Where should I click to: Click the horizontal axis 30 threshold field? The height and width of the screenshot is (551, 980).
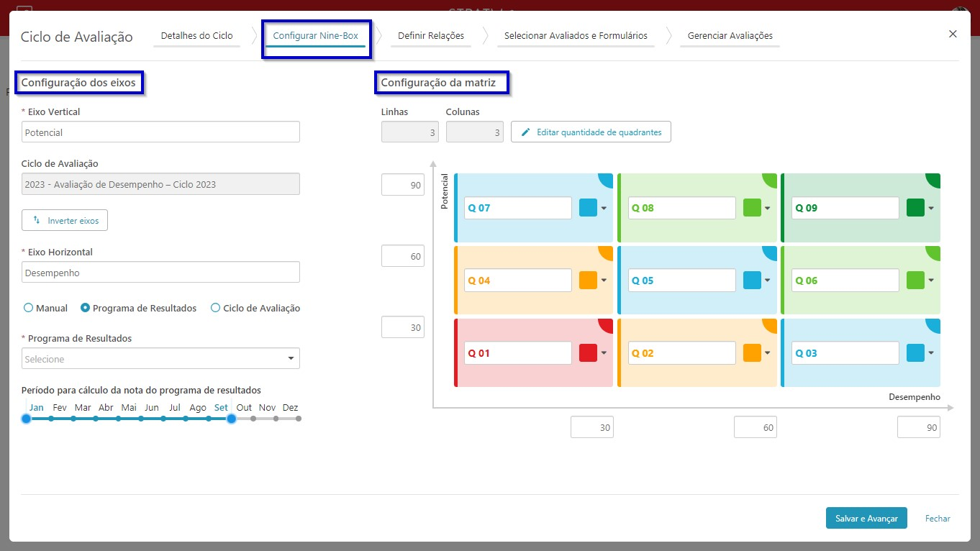point(592,427)
